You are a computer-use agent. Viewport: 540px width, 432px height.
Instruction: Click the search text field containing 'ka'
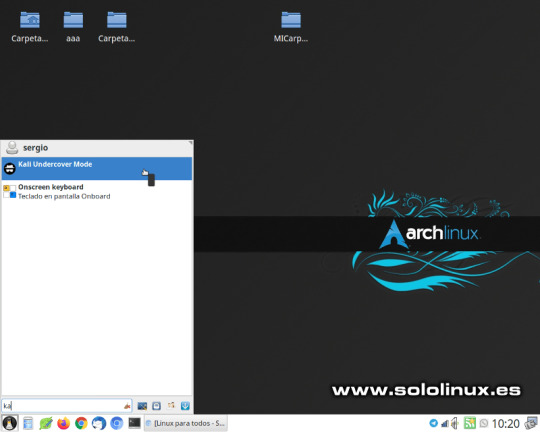pos(66,405)
